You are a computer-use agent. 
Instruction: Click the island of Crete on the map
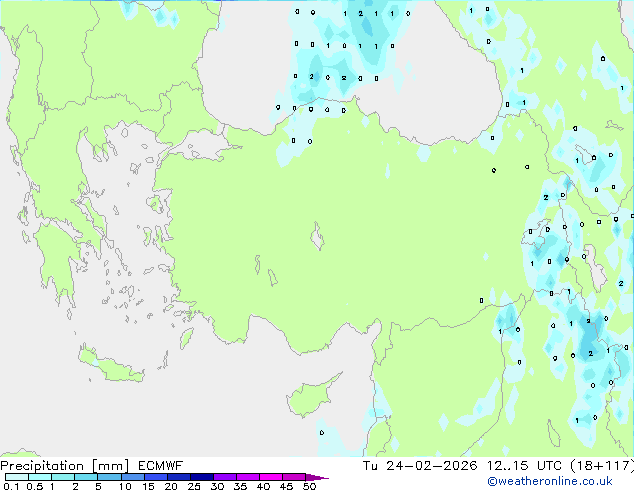(111, 366)
